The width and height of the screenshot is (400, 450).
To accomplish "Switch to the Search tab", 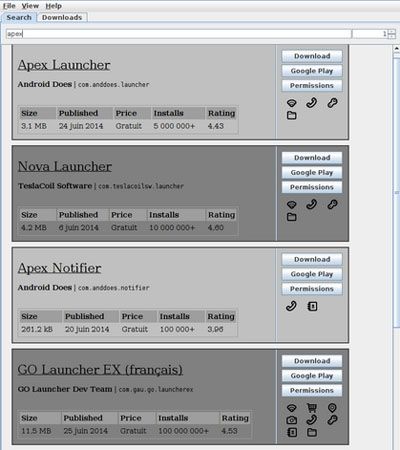I will point(19,17).
